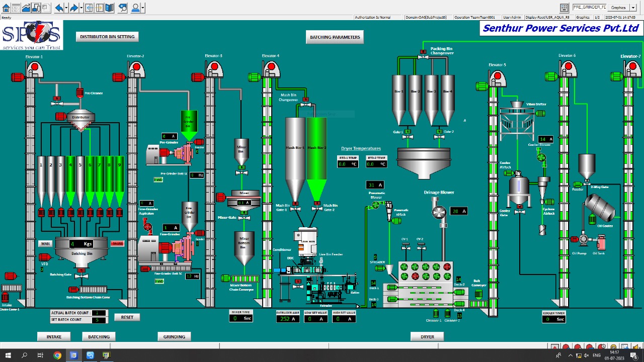Switch to the GRINDING screen
644x362 pixels.
tap(174, 337)
